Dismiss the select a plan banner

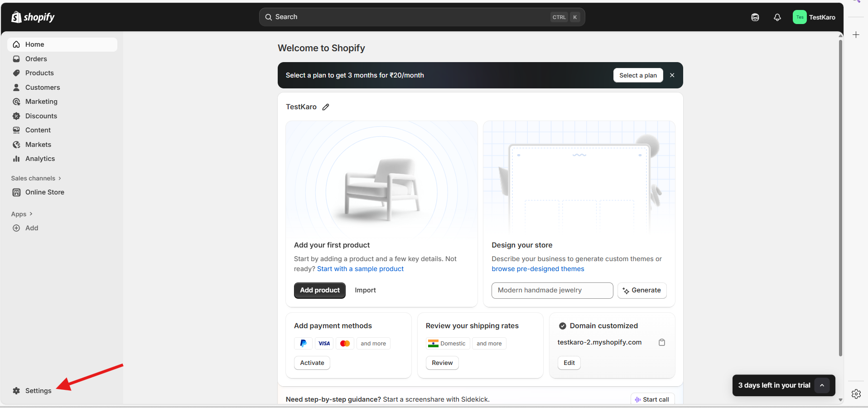(x=672, y=75)
